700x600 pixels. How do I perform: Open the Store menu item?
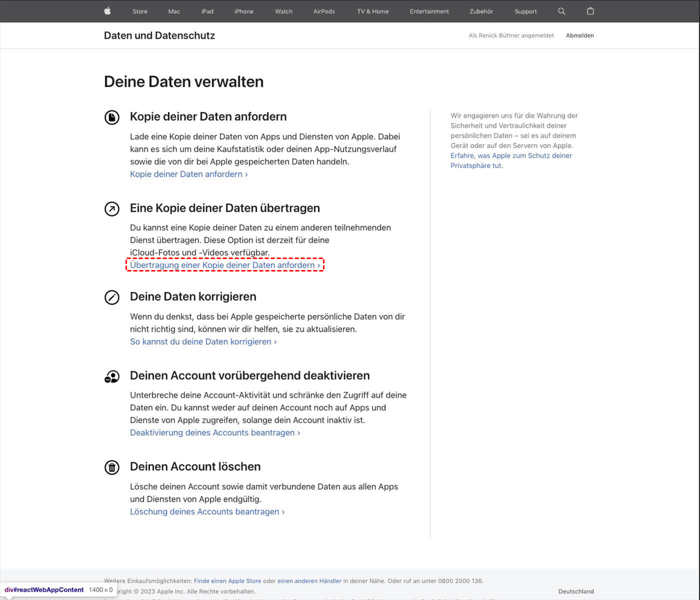(x=140, y=12)
